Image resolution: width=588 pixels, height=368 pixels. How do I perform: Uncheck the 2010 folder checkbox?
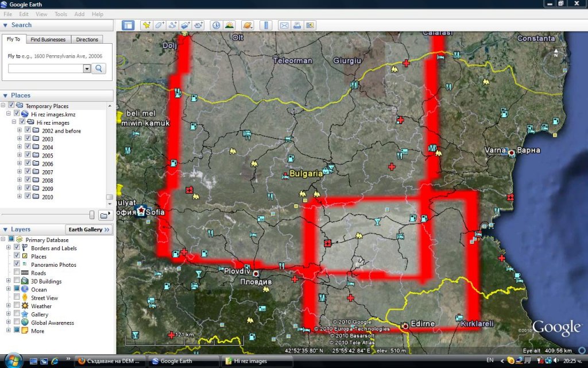click(28, 196)
